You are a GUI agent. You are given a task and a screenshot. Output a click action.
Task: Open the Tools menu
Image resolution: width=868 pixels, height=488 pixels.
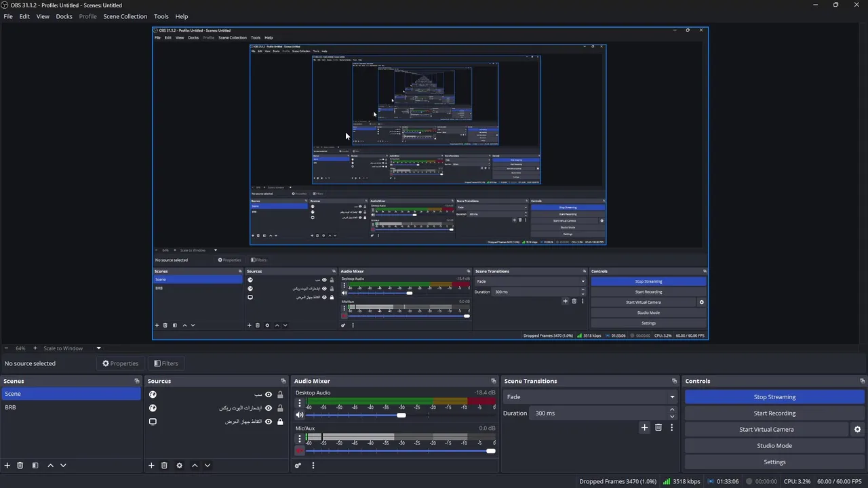[x=161, y=16]
